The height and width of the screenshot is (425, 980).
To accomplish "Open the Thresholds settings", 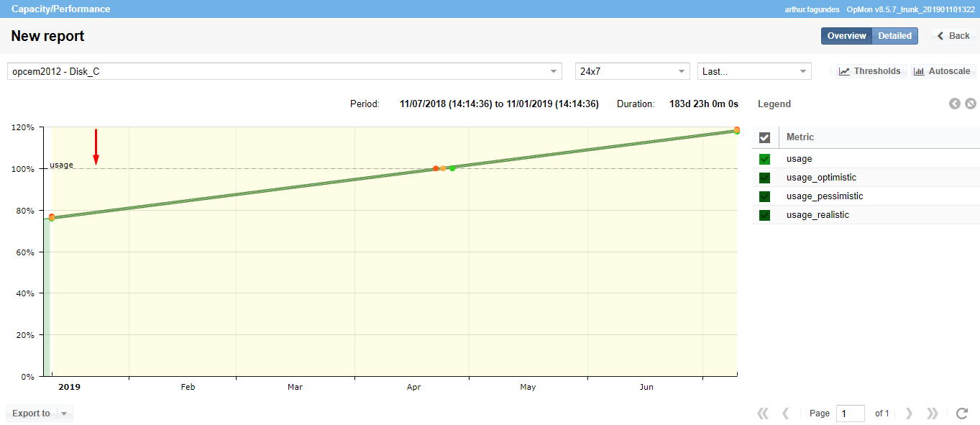I will pyautogui.click(x=869, y=71).
